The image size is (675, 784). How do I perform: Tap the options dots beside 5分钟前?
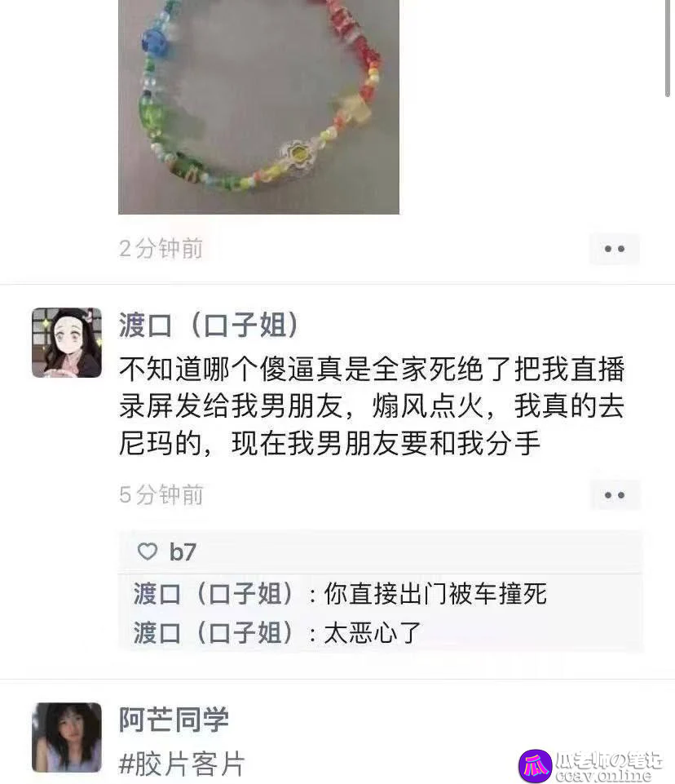tap(615, 495)
